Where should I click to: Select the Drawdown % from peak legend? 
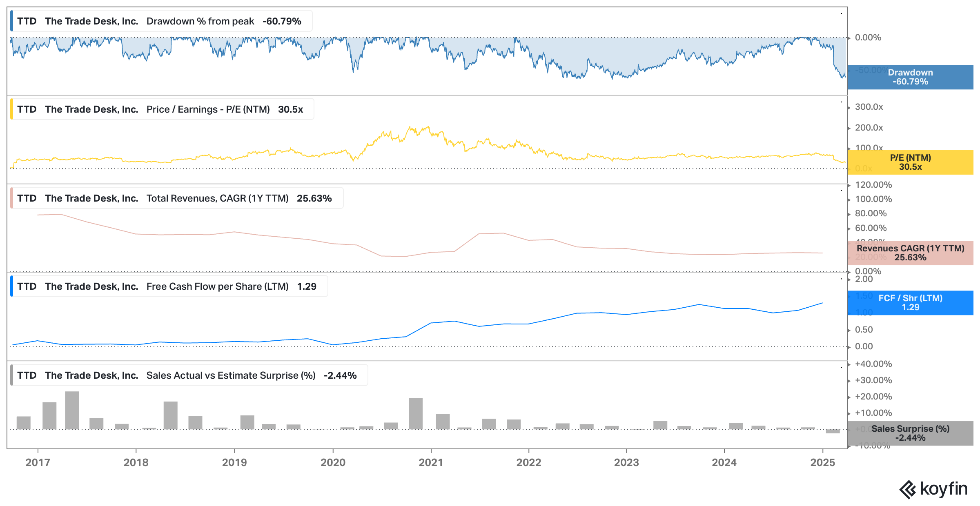pos(161,21)
